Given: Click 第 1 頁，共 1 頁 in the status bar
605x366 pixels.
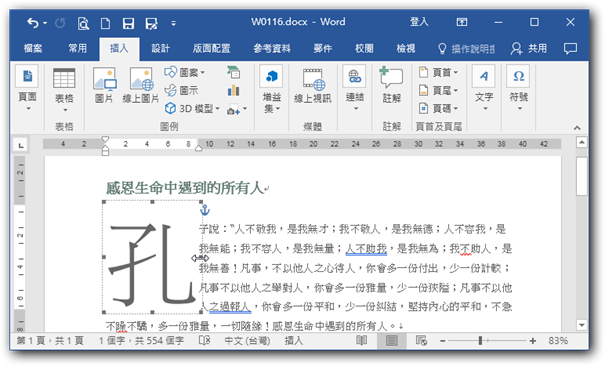Looking at the screenshot, I should [50, 341].
